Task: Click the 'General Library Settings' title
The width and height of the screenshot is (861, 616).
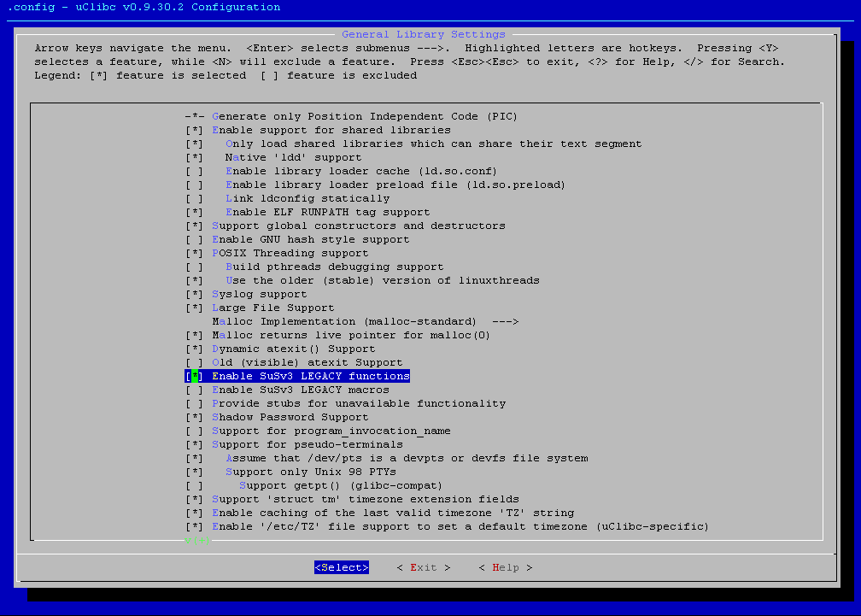Action: click(x=424, y=34)
